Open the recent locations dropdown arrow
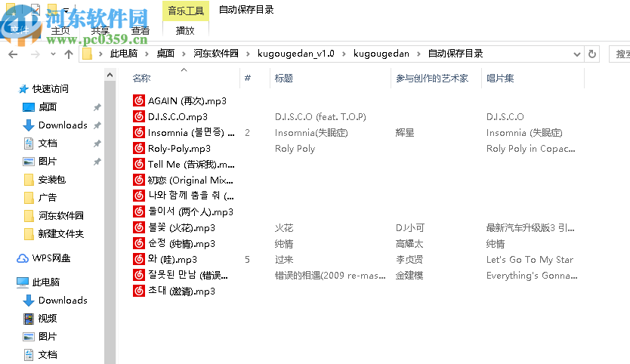Viewport: 630px width, 364px height. tap(53, 54)
